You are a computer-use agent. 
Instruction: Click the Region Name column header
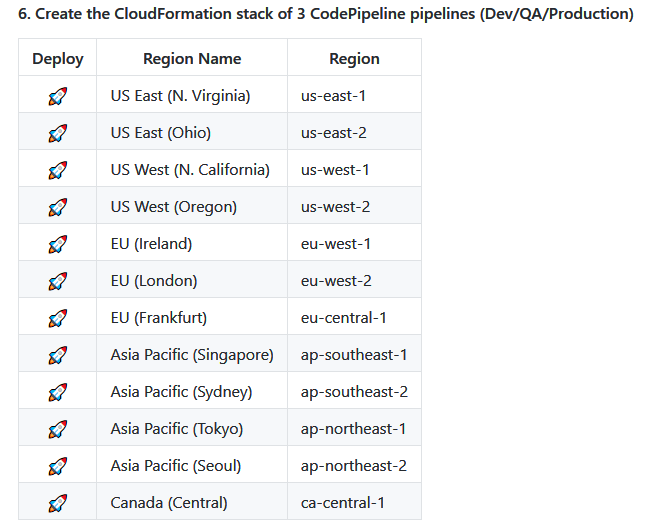coord(192,58)
